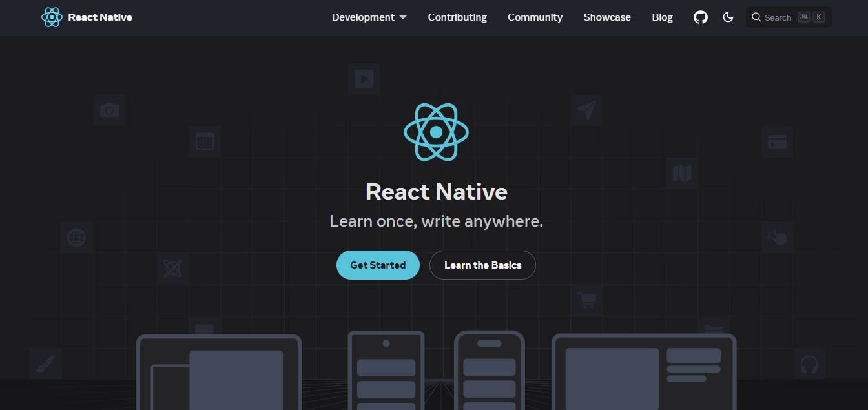Image resolution: width=868 pixels, height=410 pixels.
Task: Open the Contributing page
Action: 457,17
